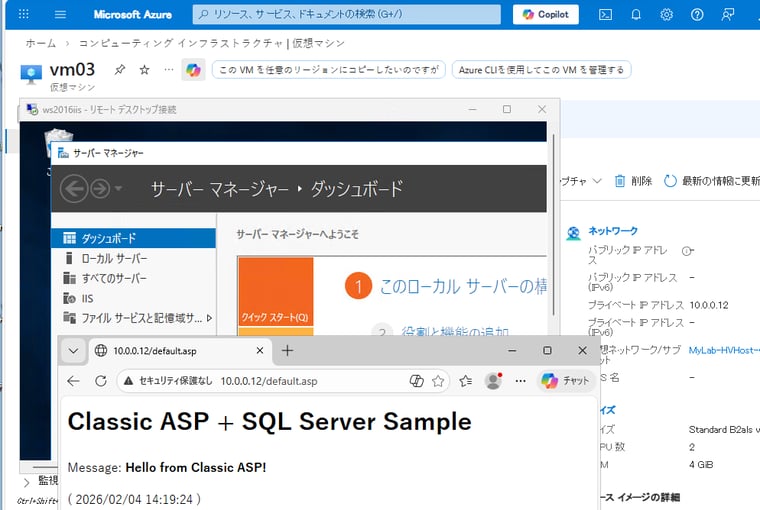Viewport: 760px width, 510px height.
Task: Open a new browser tab
Action: tap(287, 350)
